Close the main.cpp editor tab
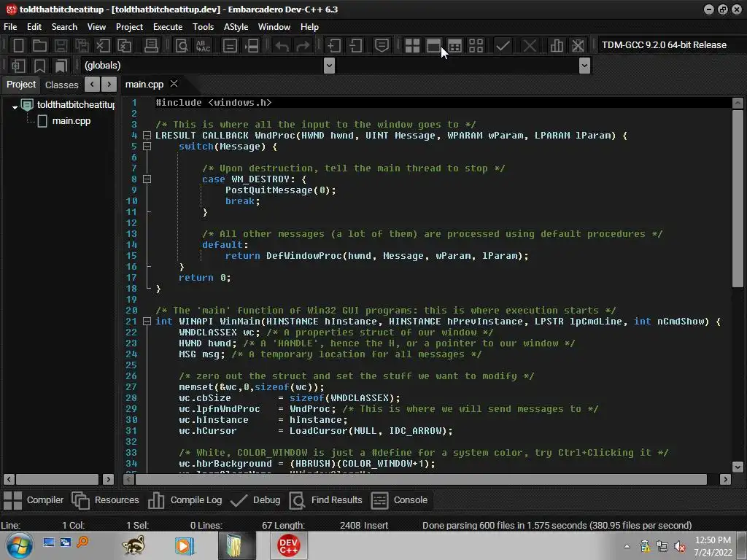 [x=174, y=84]
